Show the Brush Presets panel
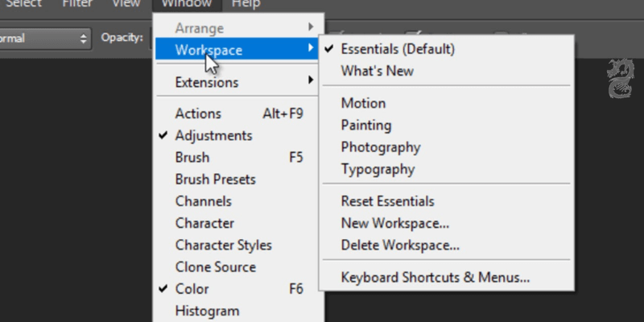The height and width of the screenshot is (322, 644). pos(215,179)
